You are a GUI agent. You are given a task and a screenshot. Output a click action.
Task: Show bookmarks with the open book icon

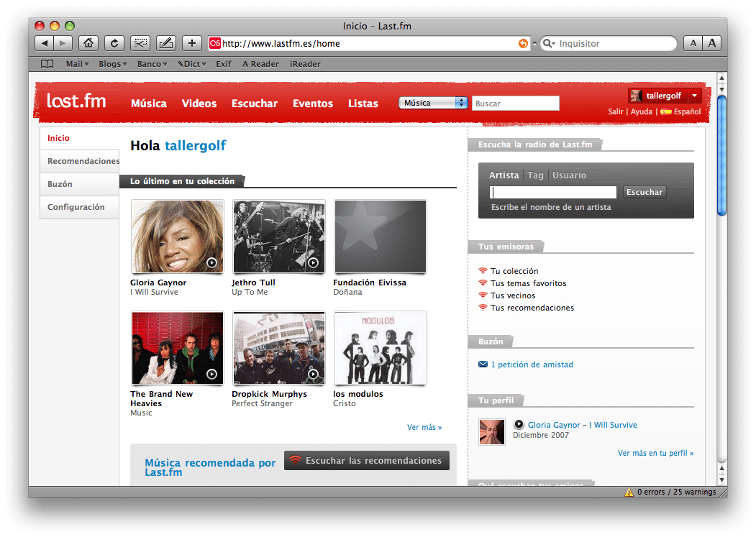[x=47, y=64]
